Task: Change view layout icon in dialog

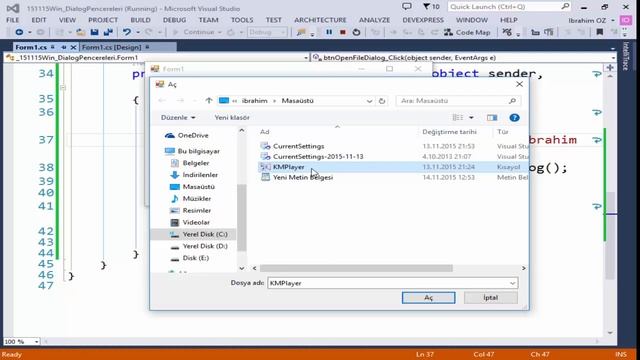Action: pos(458,118)
